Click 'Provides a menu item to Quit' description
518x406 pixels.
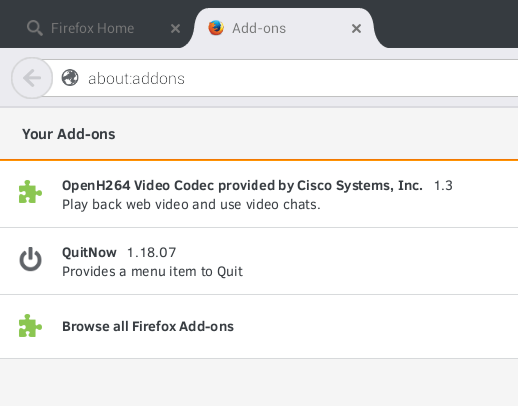point(152,272)
